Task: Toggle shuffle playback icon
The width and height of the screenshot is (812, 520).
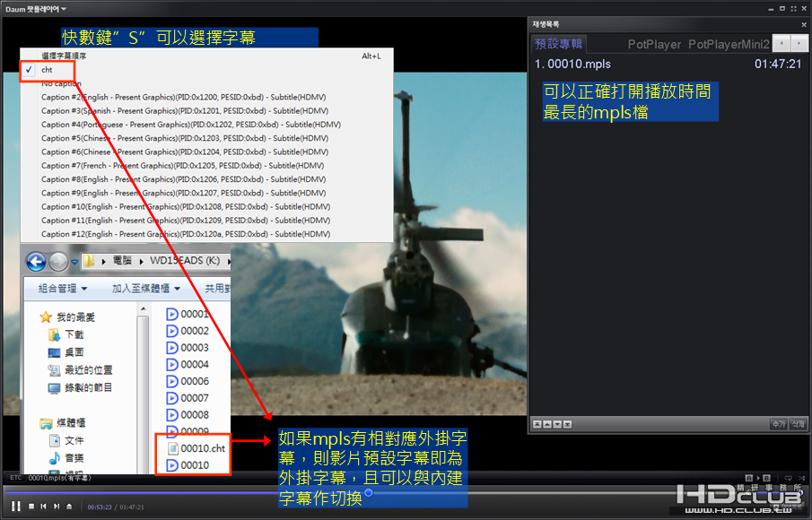Action: coord(801,478)
